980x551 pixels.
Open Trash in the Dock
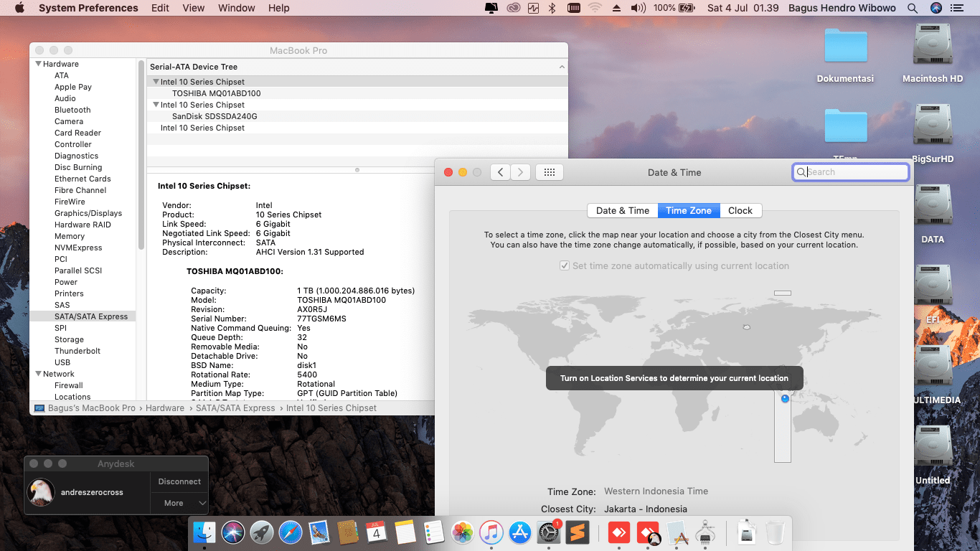[x=775, y=532]
